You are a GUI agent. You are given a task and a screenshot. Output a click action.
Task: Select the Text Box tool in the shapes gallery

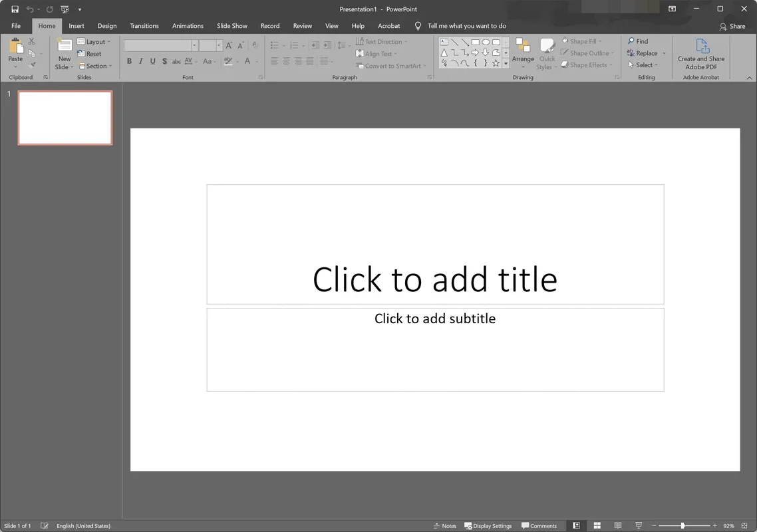point(444,42)
